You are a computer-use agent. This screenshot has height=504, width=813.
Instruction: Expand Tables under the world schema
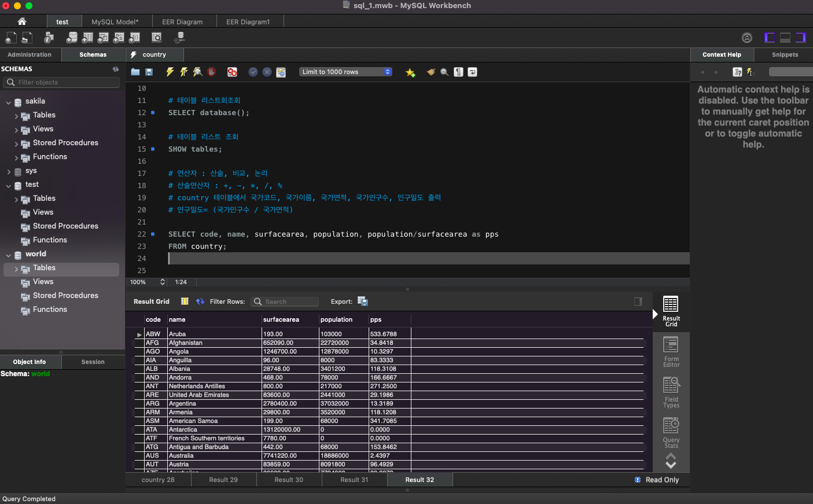point(16,269)
